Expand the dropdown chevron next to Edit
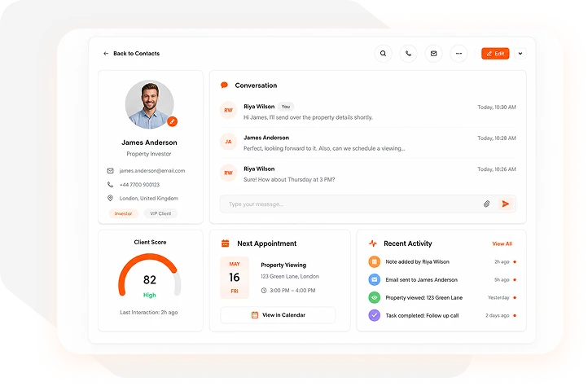The image size is (588, 386). tap(520, 54)
